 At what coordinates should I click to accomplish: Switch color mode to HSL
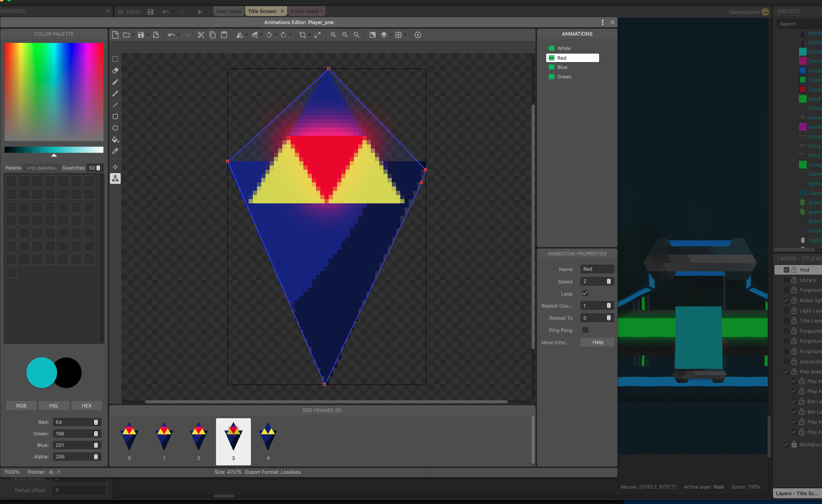[x=54, y=406]
